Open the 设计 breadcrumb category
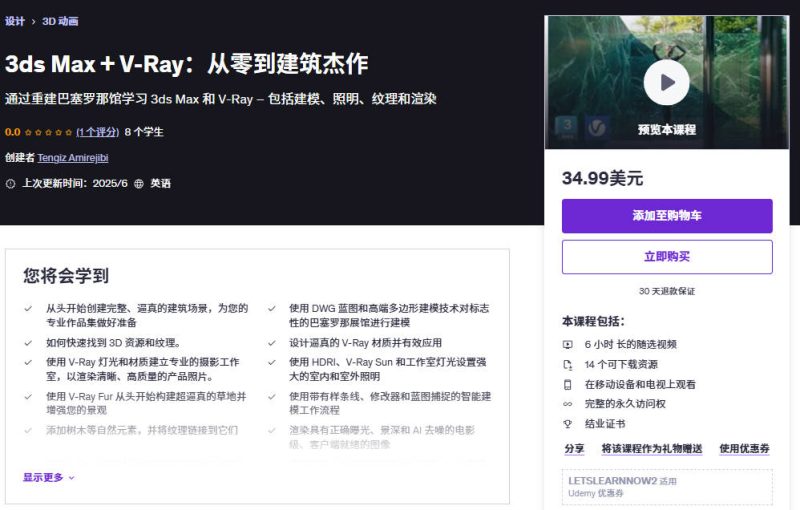800x510 pixels. 15,21
